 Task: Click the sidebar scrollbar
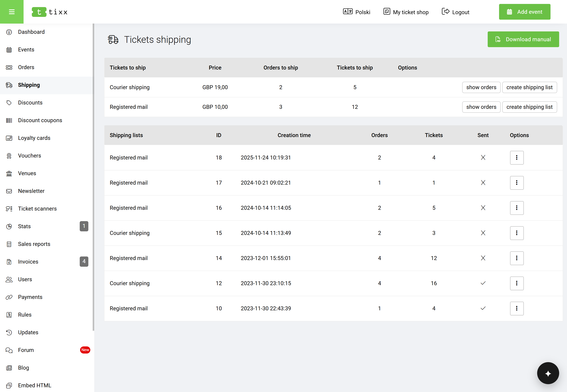(x=93, y=177)
